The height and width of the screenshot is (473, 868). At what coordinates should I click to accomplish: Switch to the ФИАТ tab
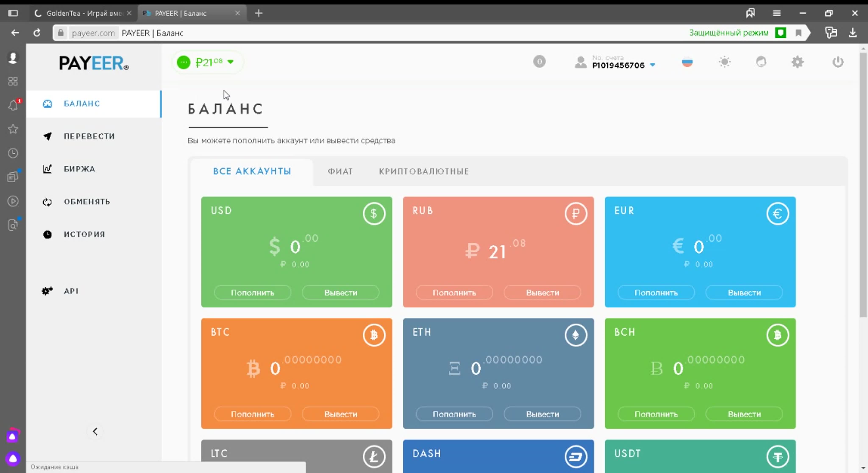tap(340, 171)
